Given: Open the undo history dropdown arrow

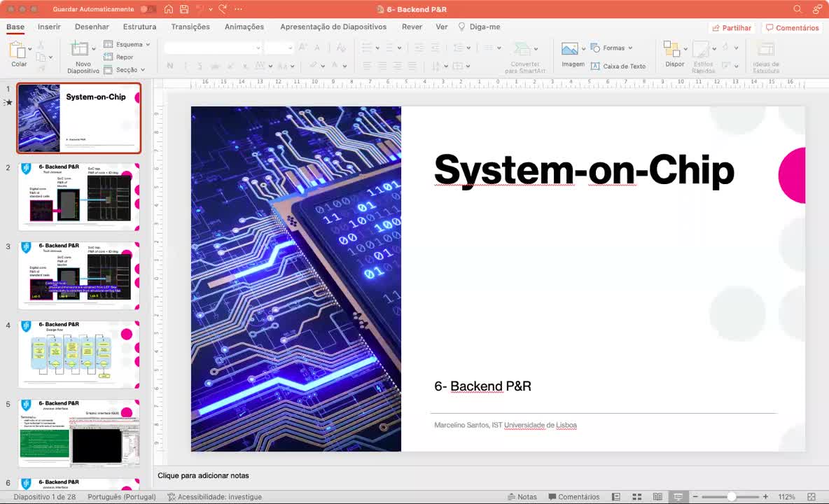Looking at the screenshot, I should [x=211, y=9].
